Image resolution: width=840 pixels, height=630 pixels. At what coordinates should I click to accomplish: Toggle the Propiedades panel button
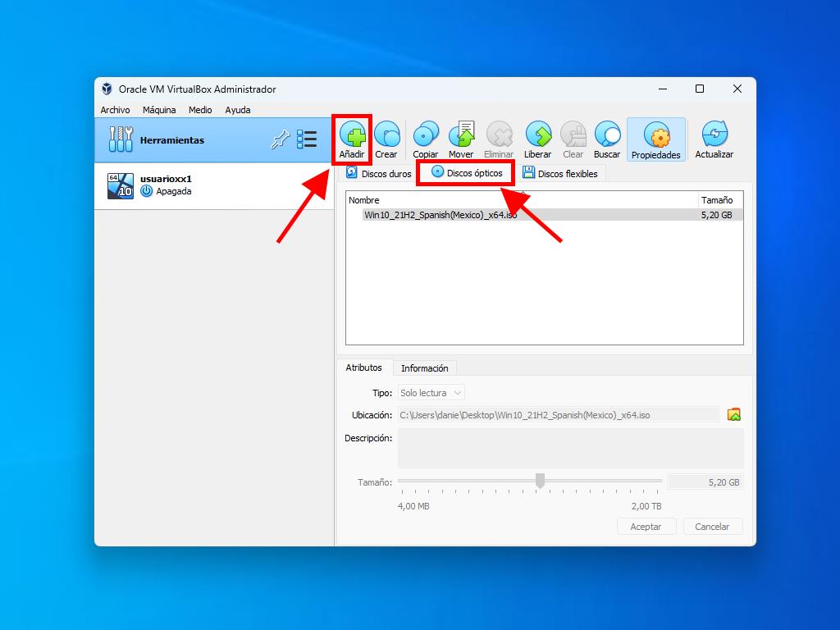[655, 139]
